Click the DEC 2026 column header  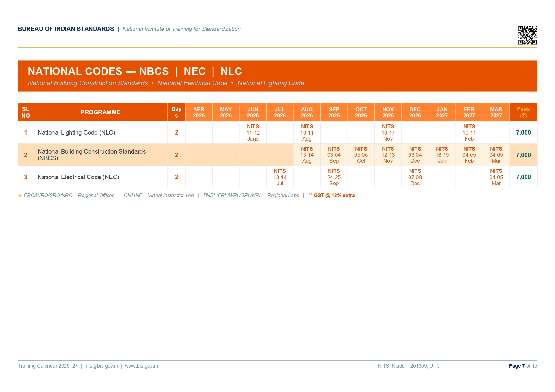tap(415, 112)
